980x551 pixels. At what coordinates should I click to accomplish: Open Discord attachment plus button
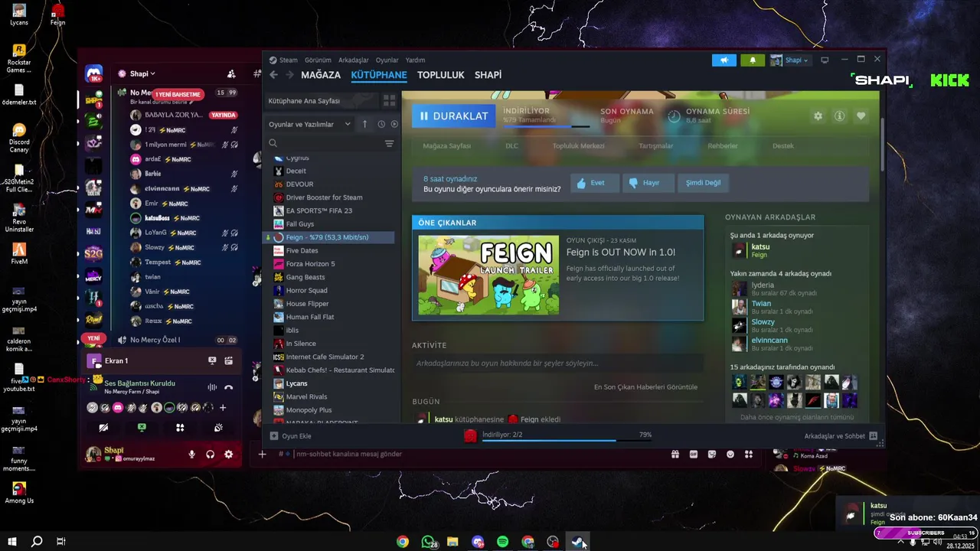click(262, 455)
